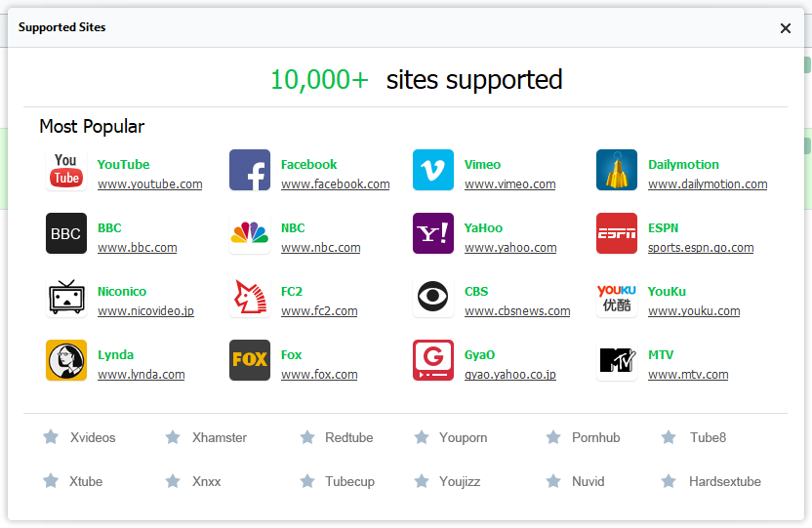Click the green YouTube site name
812x528 pixels.
tap(123, 165)
